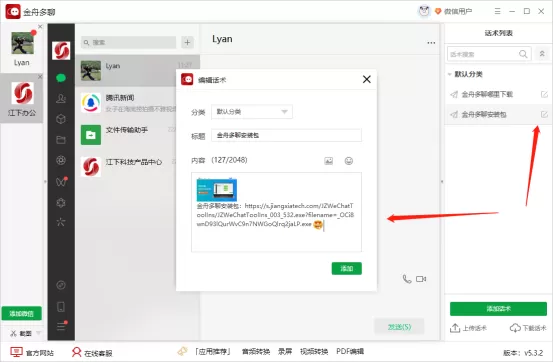
Task: Click the chat search box
Action: click(x=128, y=42)
